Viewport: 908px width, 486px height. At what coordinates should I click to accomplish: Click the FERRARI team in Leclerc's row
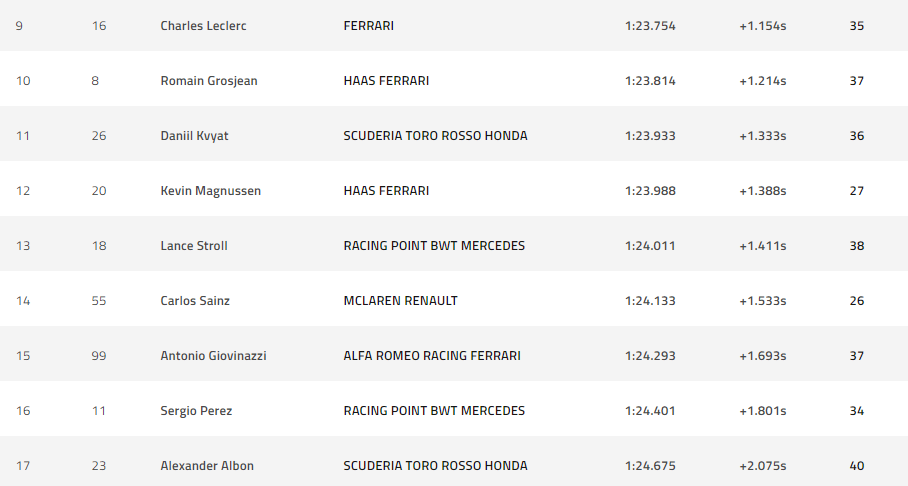(x=368, y=26)
